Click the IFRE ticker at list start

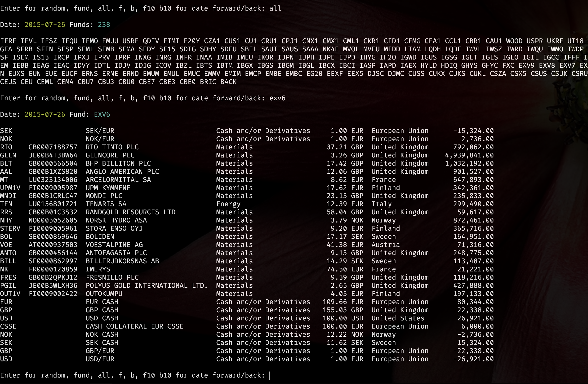[8, 41]
